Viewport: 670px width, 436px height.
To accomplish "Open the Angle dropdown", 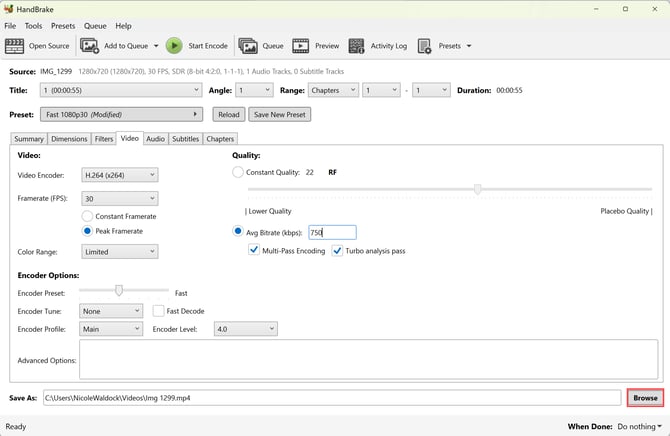I will [254, 90].
